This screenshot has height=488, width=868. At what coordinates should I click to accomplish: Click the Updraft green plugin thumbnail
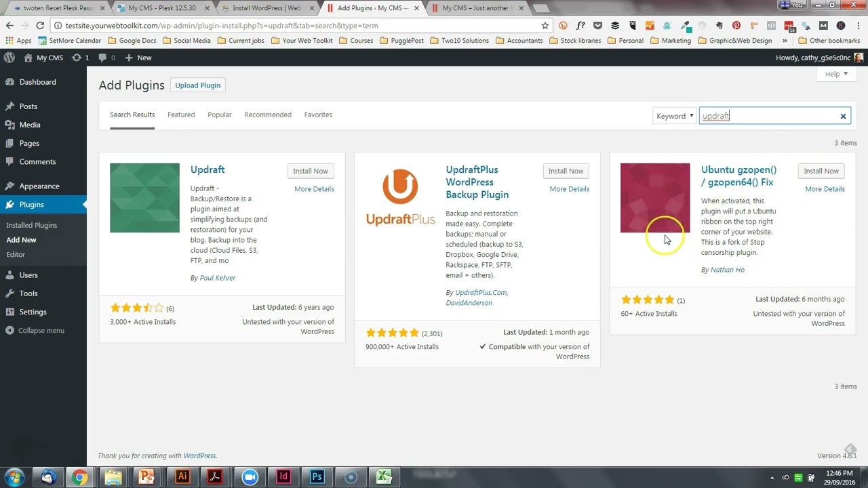145,198
